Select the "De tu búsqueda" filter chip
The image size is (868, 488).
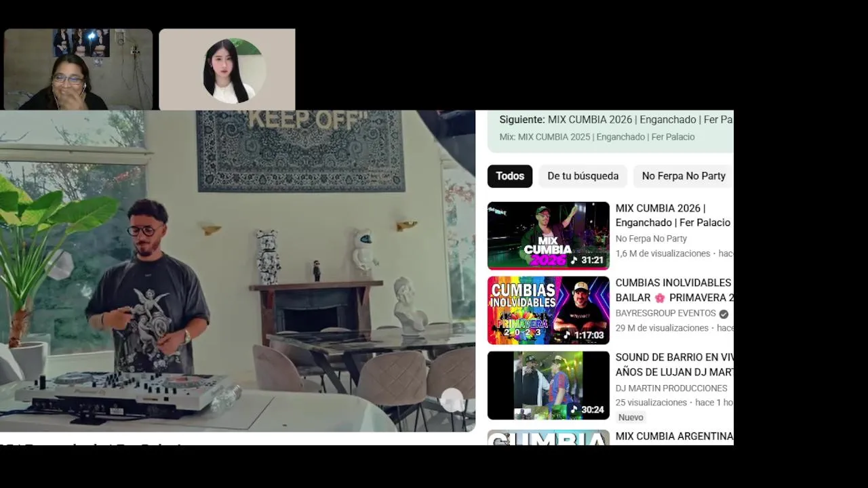pos(583,176)
